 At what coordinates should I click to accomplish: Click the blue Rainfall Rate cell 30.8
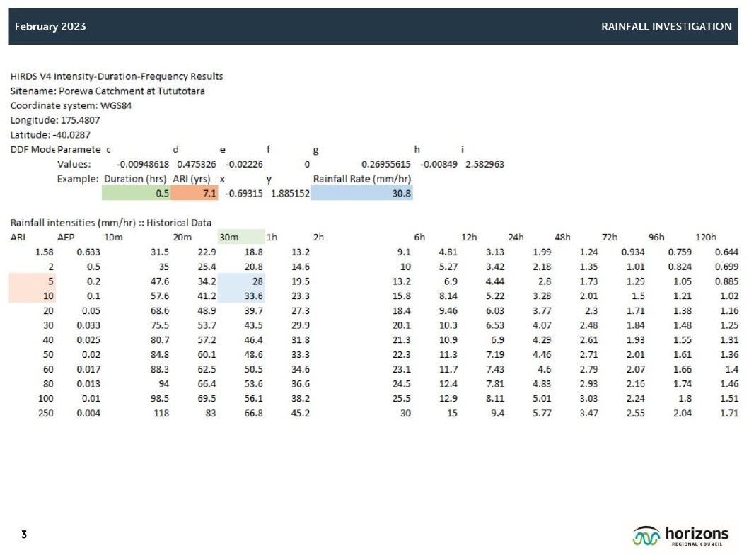pyautogui.click(x=361, y=192)
